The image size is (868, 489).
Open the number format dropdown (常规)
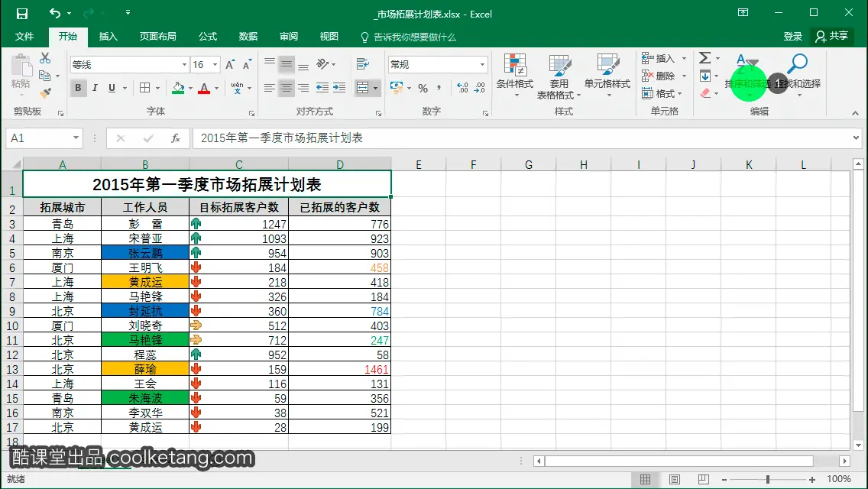(x=482, y=65)
